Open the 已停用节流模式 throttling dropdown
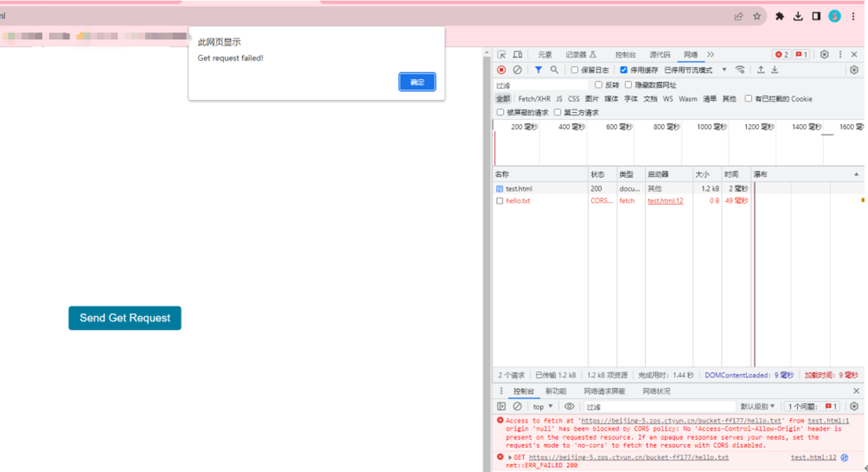This screenshot has width=868, height=472. [696, 70]
